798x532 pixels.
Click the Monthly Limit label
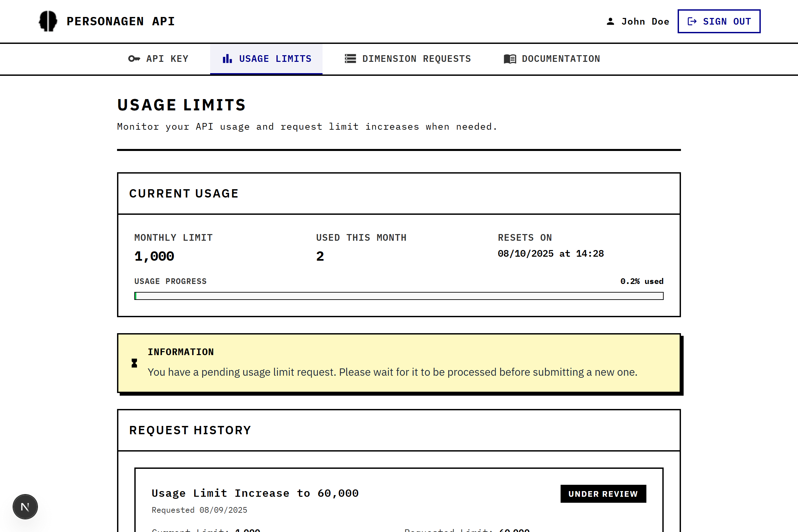174,237
